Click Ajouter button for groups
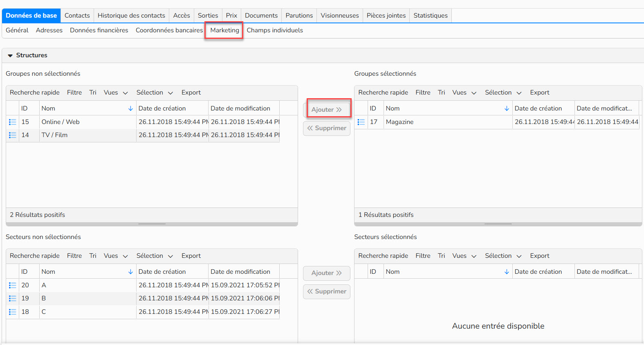The width and height of the screenshot is (644, 345). click(x=327, y=110)
